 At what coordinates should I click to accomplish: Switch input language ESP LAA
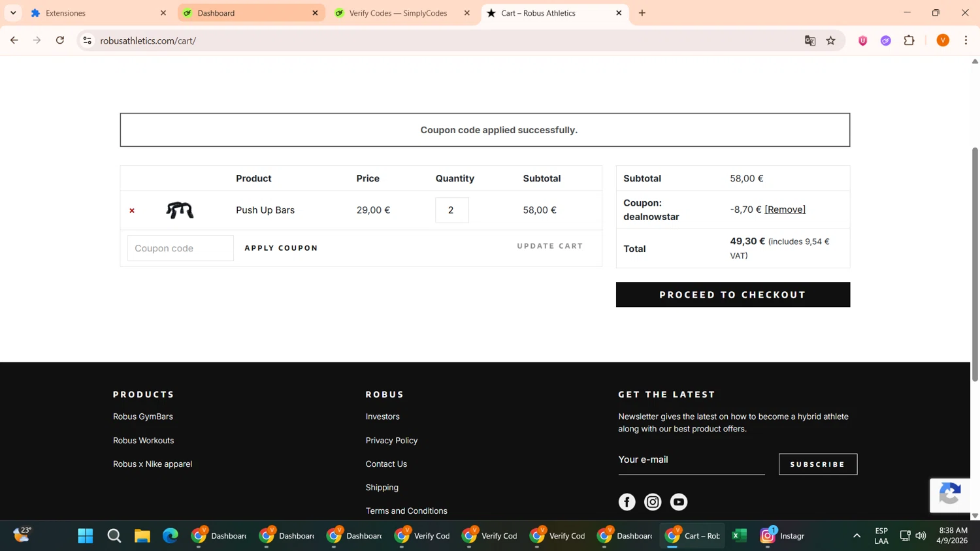point(881,536)
